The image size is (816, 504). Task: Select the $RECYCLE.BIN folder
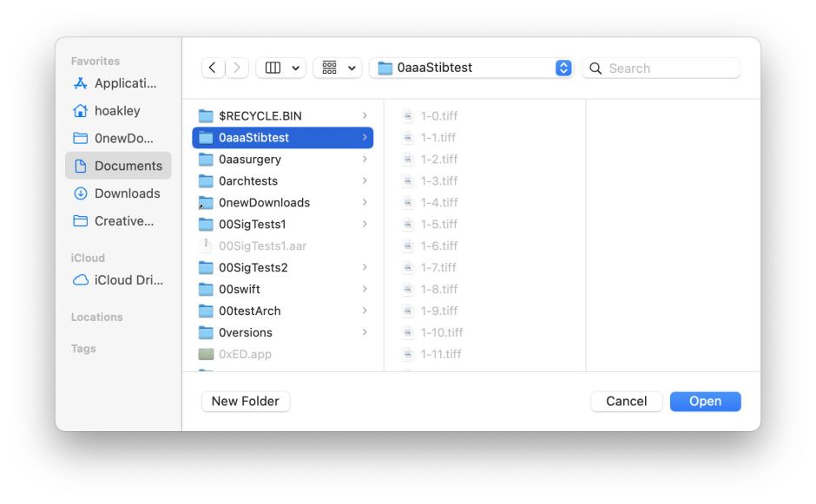[x=260, y=115]
